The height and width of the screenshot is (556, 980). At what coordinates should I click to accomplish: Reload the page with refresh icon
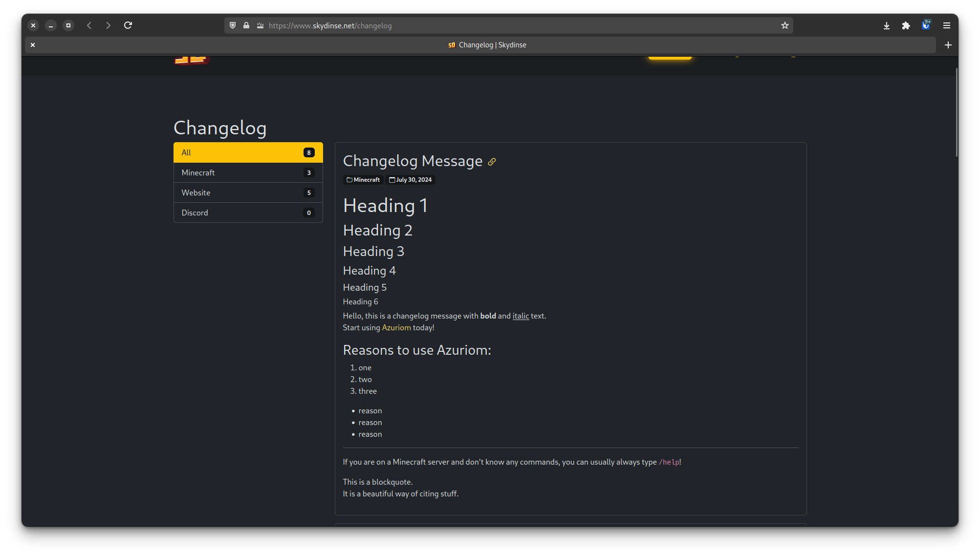pyautogui.click(x=128, y=25)
